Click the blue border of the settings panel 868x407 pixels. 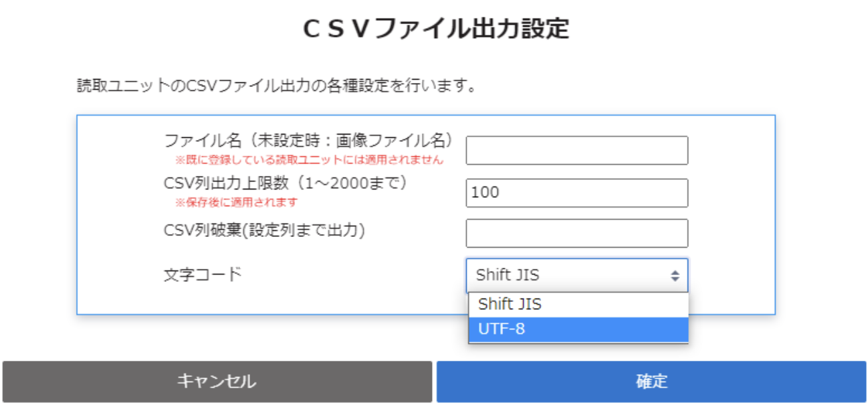pos(77,214)
